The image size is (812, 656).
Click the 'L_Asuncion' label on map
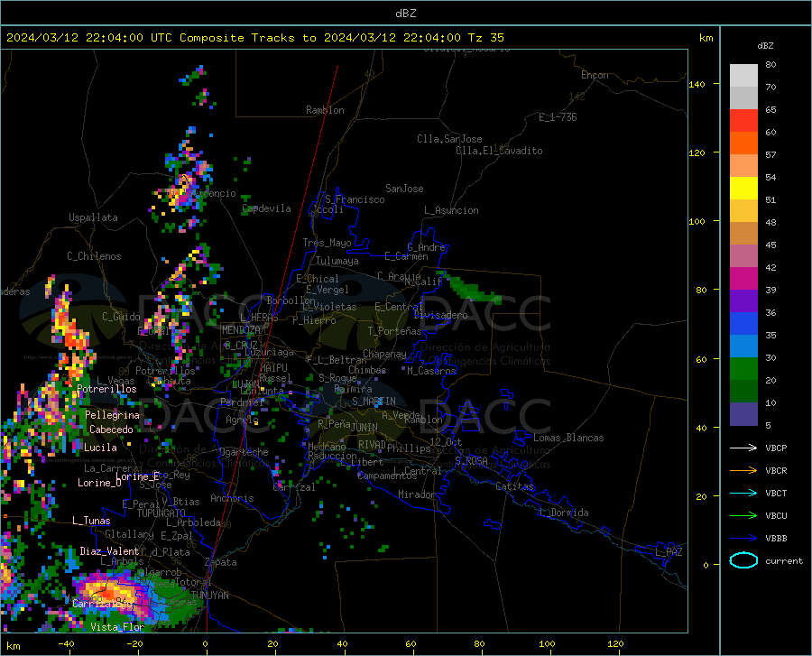[x=451, y=210]
